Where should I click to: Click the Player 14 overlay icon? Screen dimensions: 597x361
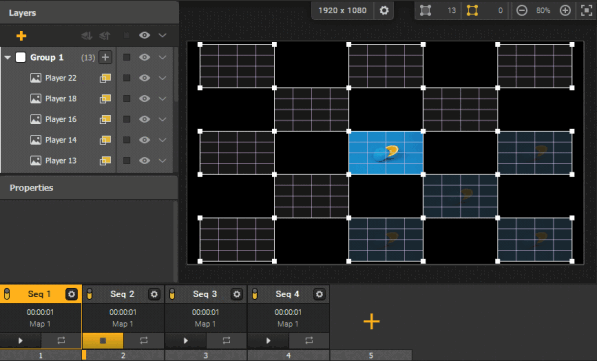pyautogui.click(x=105, y=140)
